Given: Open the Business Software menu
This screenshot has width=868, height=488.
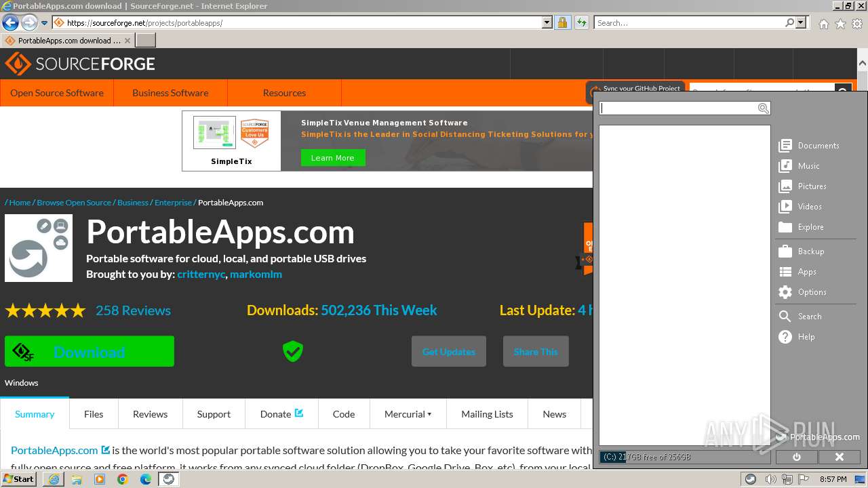Looking at the screenshot, I should coord(170,93).
